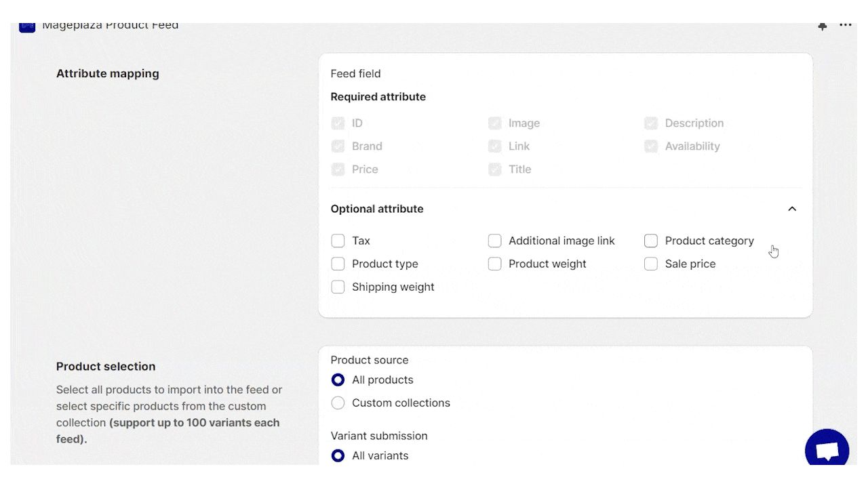Screen dimensions: 868x488
Task: Enable the Tax optional attribute
Action: (338, 241)
